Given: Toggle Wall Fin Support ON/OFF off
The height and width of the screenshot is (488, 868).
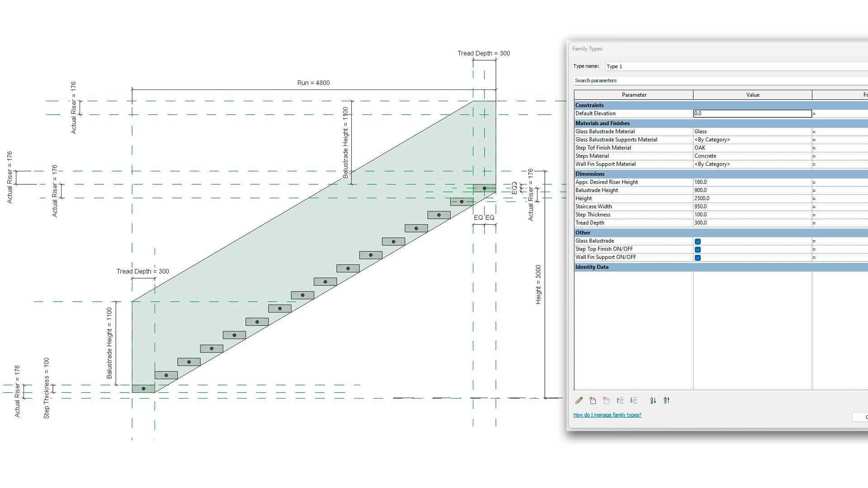Looking at the screenshot, I should tap(698, 257).
